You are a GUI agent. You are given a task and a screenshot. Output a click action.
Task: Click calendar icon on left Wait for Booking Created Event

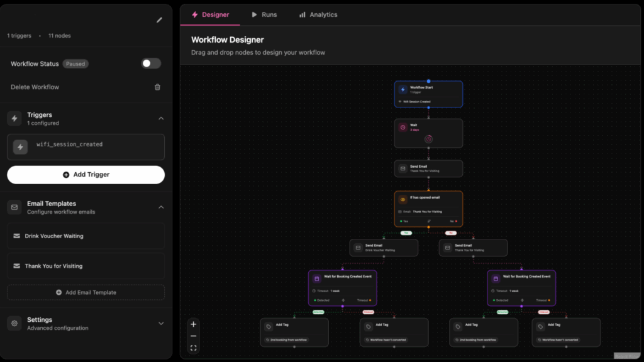click(x=317, y=278)
